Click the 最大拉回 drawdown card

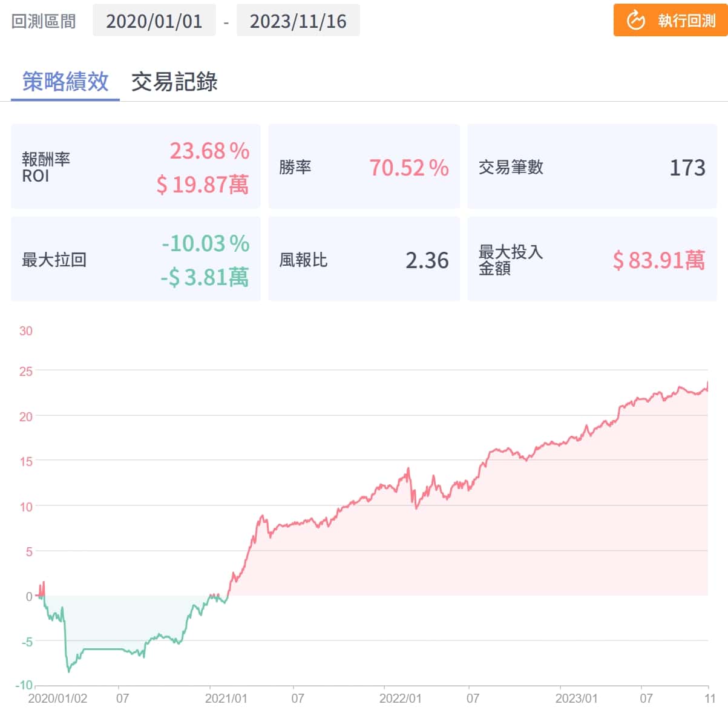(136, 260)
